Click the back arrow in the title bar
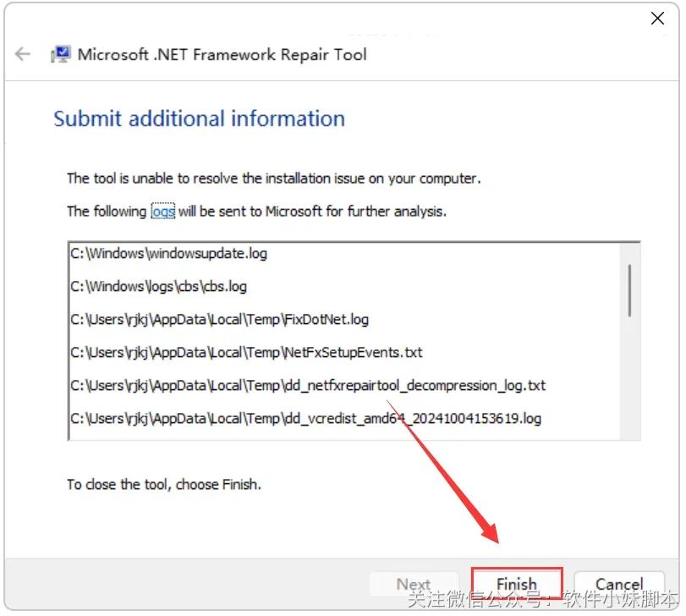This screenshot has width=686, height=616. pyautogui.click(x=23, y=54)
